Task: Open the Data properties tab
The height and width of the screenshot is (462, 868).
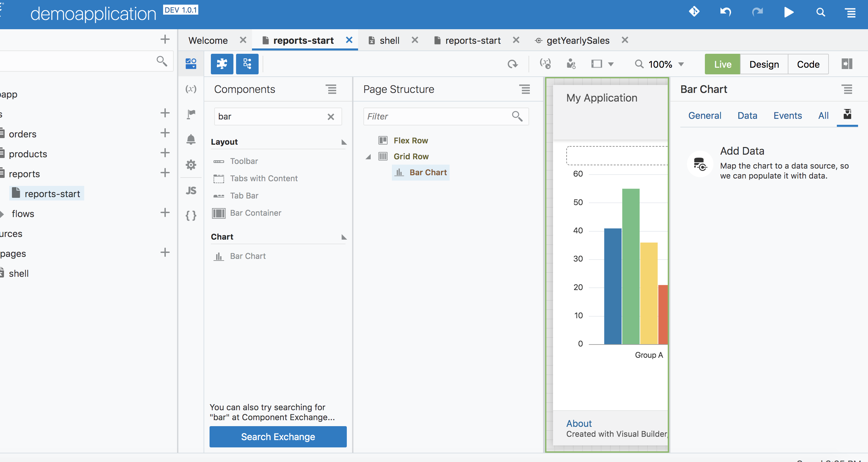Action: [747, 116]
